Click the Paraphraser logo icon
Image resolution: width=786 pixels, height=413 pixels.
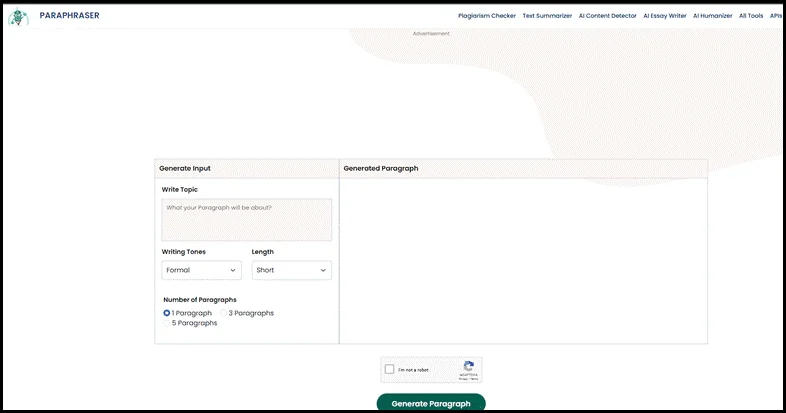(19, 17)
